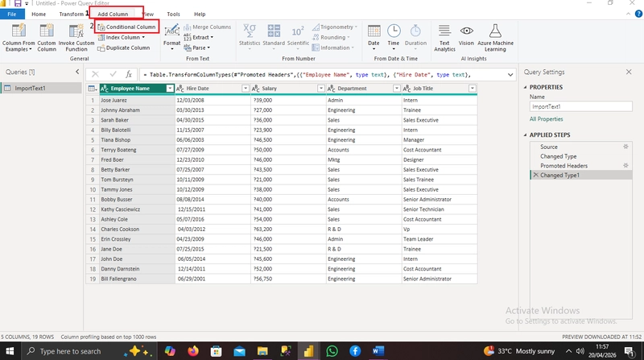Open Employee Name column filter dropdown
Viewport: 644px width, 360px height.
click(170, 89)
